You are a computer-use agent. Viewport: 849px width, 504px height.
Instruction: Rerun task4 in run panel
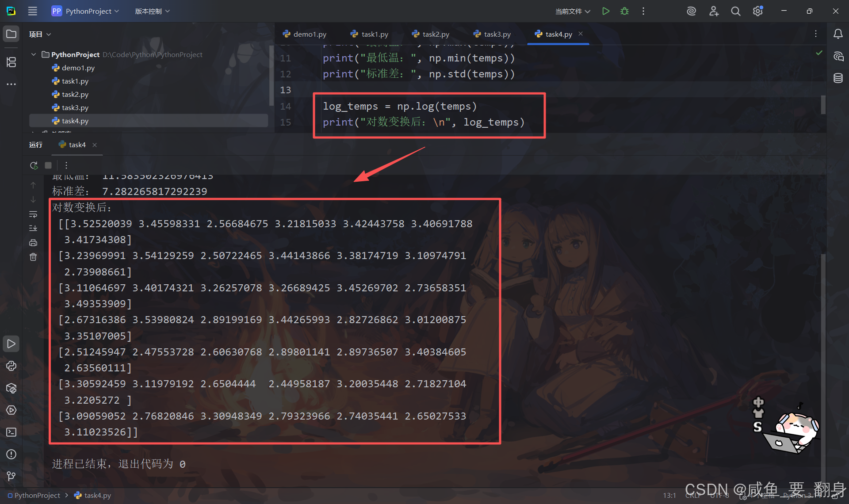[34, 165]
